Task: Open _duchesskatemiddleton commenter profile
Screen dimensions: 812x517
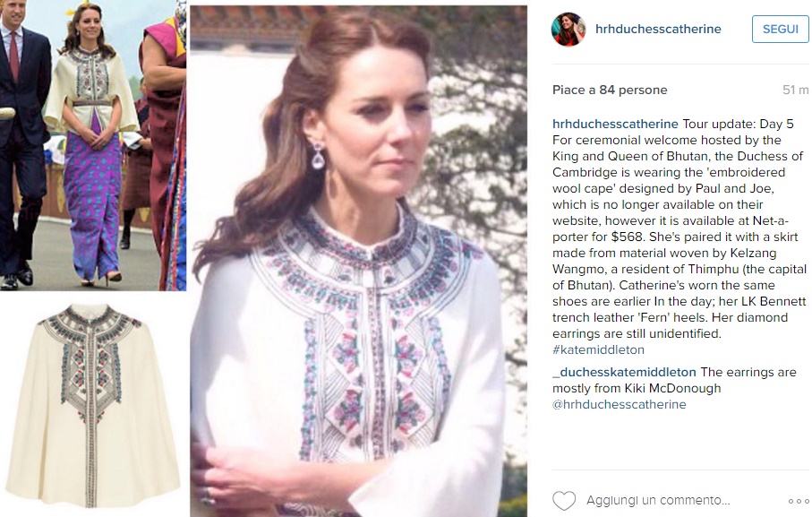Action: 624,372
